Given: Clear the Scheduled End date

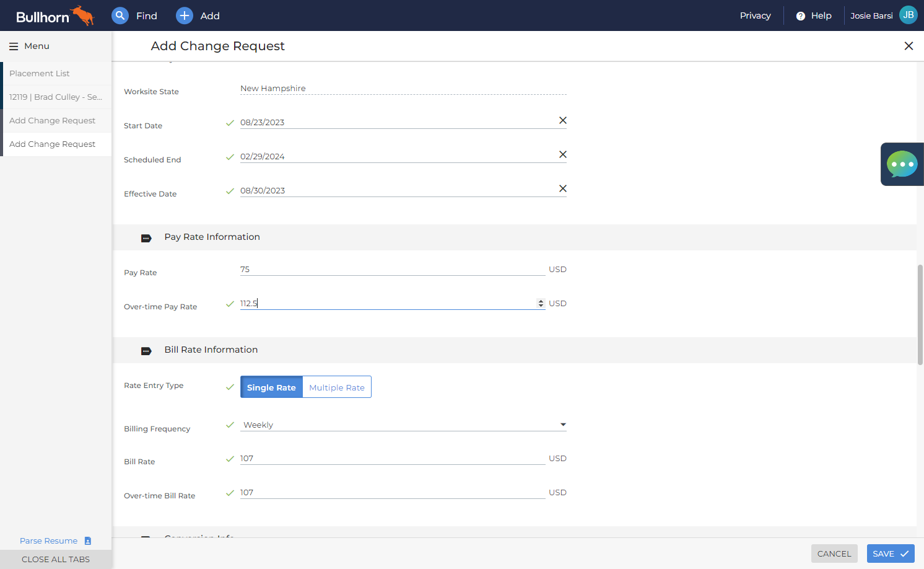Looking at the screenshot, I should pyautogui.click(x=563, y=154).
